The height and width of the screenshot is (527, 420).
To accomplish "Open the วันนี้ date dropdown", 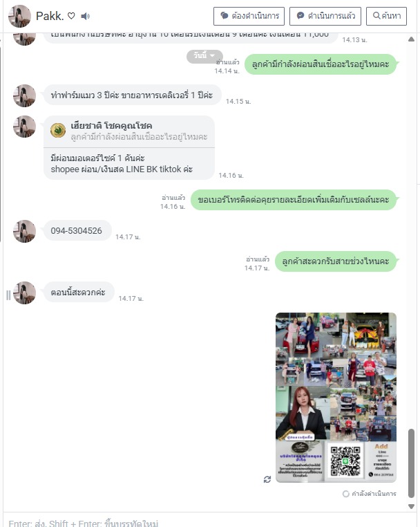I will pos(204,56).
